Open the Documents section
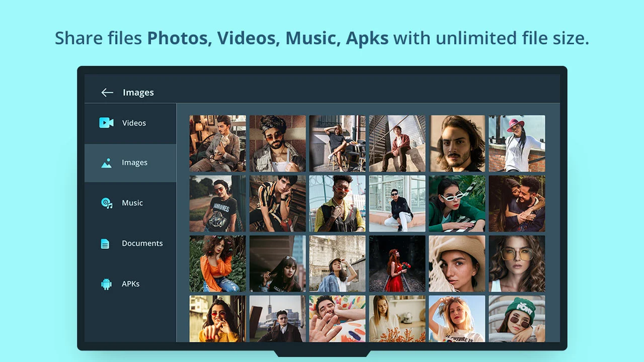The height and width of the screenshot is (362, 644). (x=142, y=243)
